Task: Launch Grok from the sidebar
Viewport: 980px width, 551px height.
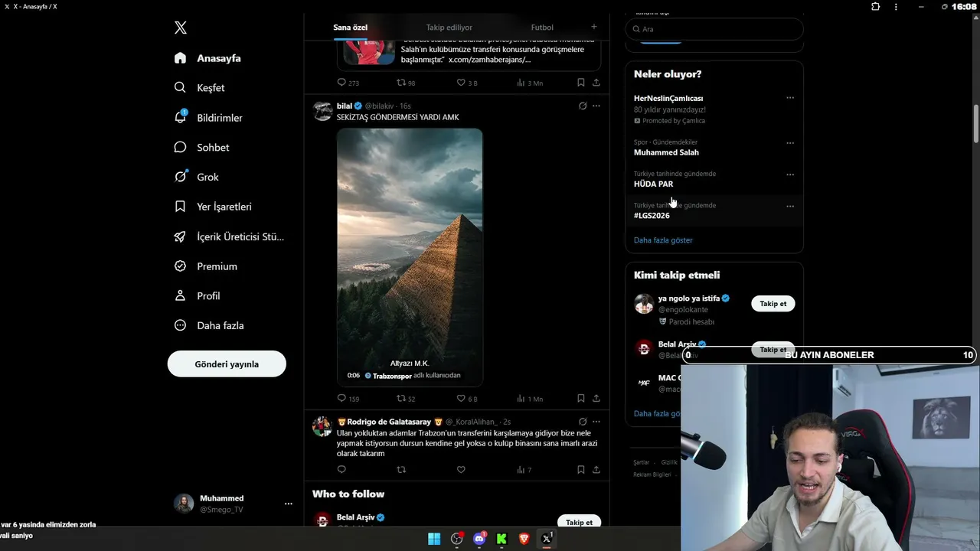Action: point(197,177)
